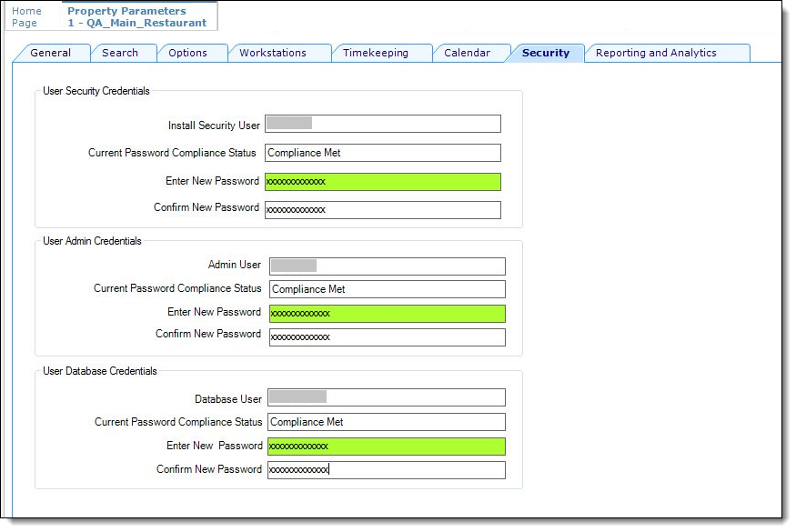Select Property Parameters QA_Main_Restaurant tab
796x532 pixels.
137,16
